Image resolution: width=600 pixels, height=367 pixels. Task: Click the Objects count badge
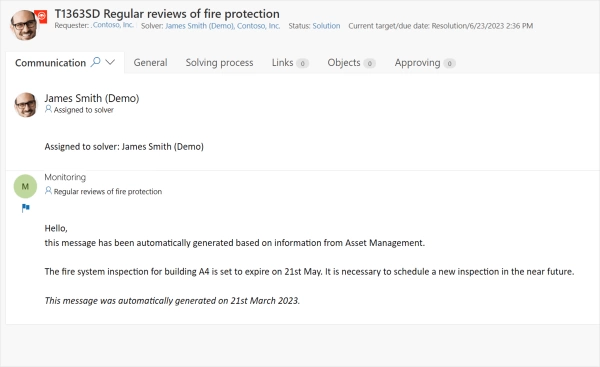[369, 63]
